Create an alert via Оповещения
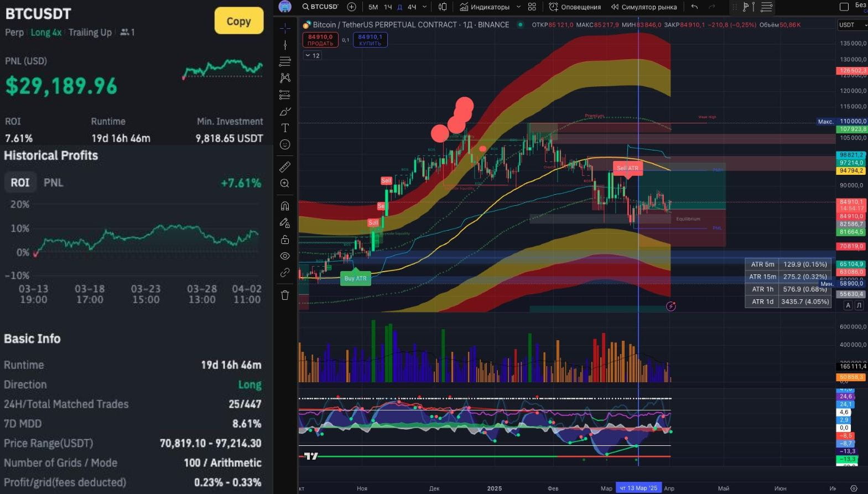Screen dimensions: 868x494 coord(575,7)
